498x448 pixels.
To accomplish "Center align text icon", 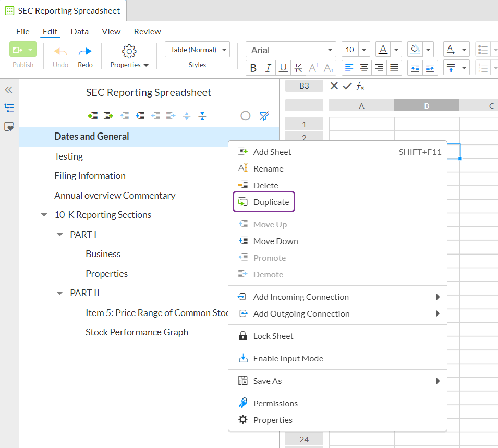I will coord(364,68).
